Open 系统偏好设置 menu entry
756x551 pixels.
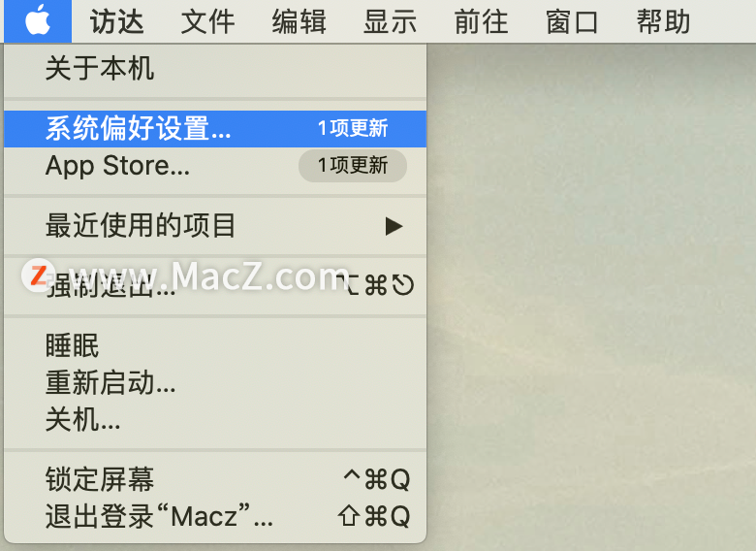click(x=215, y=129)
